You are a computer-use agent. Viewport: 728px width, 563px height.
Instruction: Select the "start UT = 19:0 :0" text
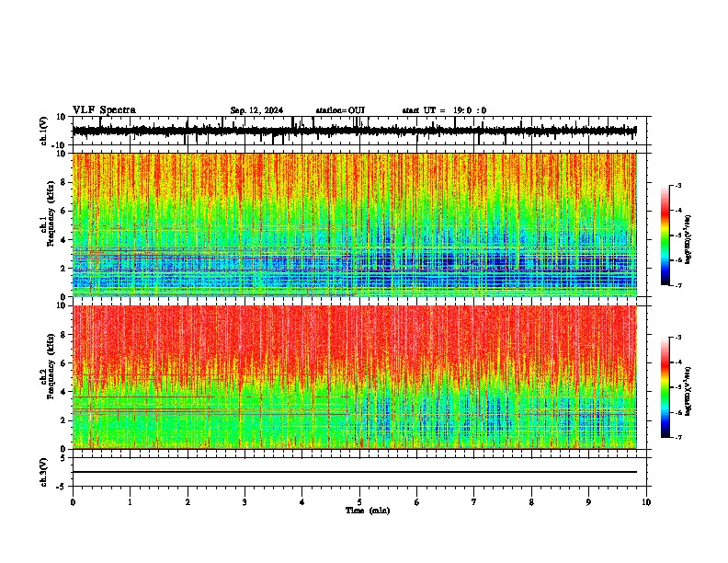[x=444, y=110]
